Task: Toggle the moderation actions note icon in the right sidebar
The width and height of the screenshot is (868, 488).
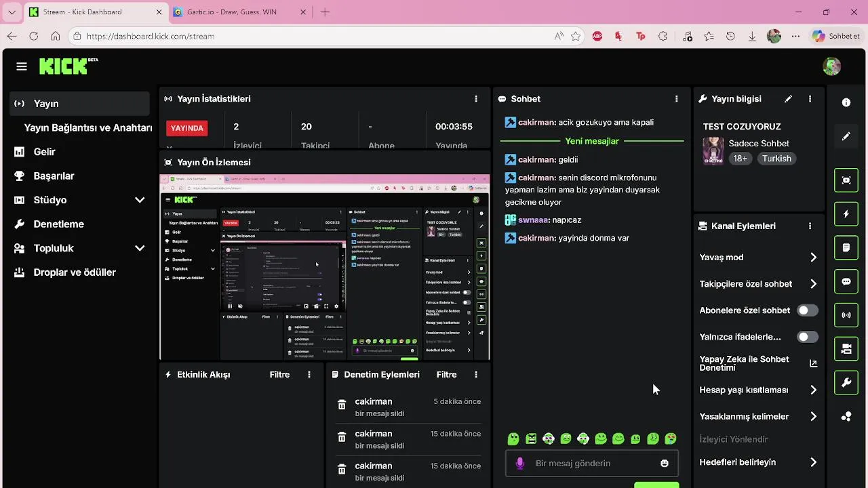Action: pyautogui.click(x=846, y=247)
